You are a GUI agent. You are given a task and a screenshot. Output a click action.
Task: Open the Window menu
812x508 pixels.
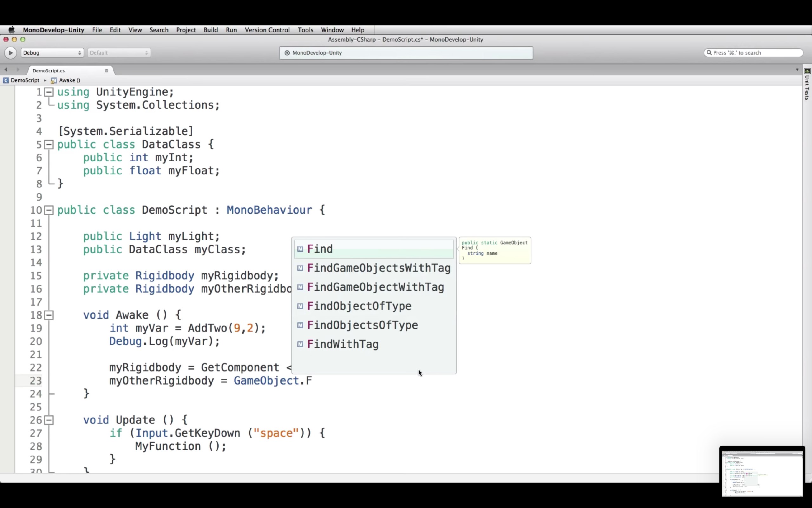pos(332,30)
